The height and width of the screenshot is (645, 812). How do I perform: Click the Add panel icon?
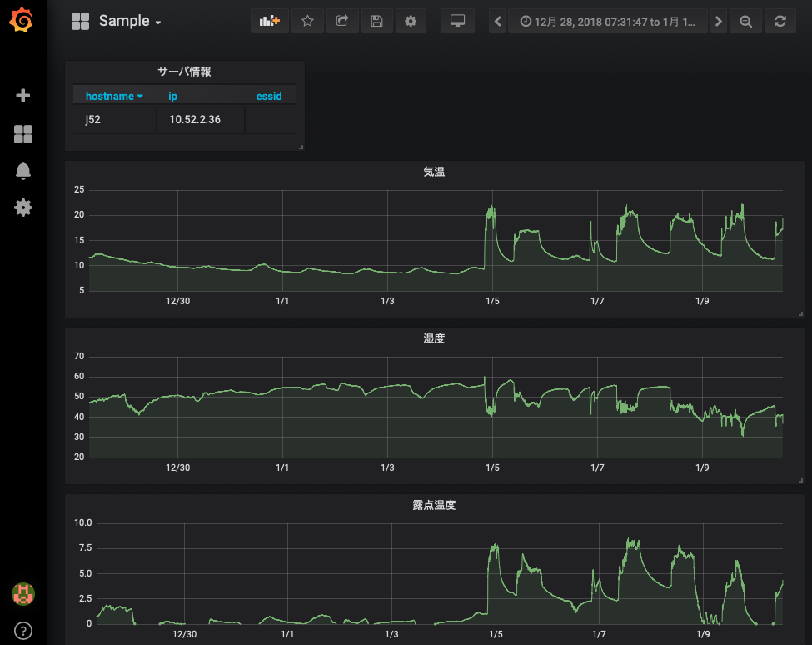(269, 21)
